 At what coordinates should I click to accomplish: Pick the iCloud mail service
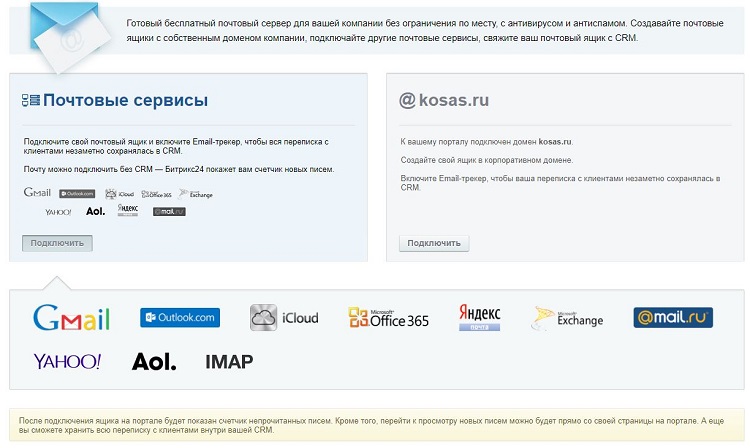pyautogui.click(x=284, y=317)
